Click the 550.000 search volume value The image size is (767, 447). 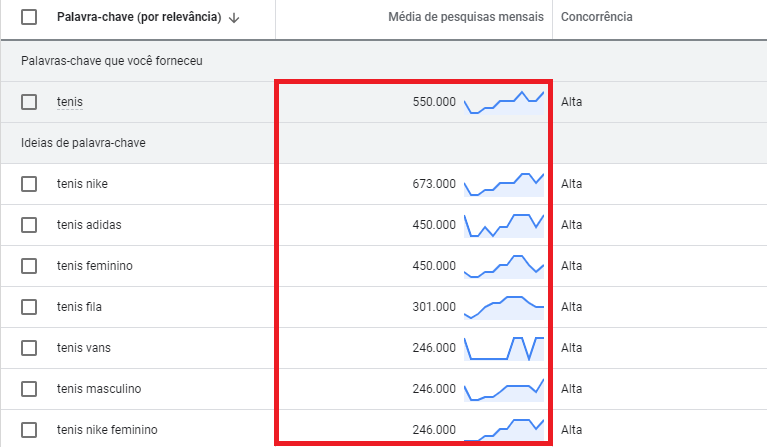[434, 102]
